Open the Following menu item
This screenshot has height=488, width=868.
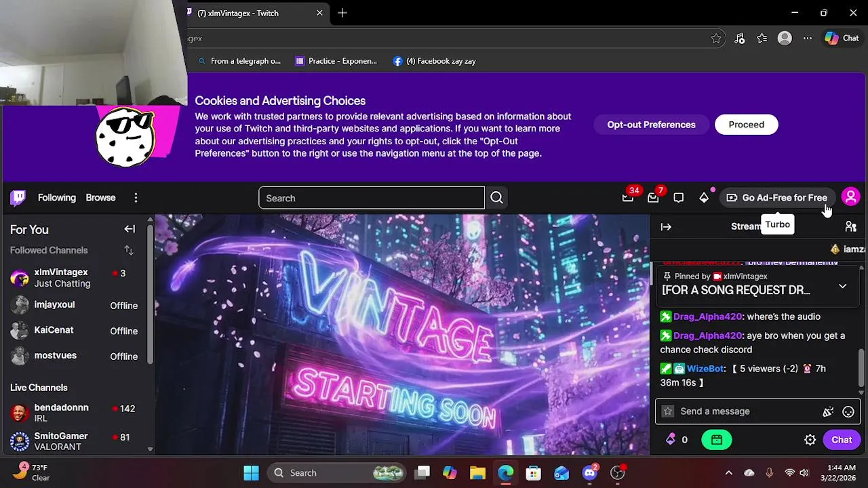click(57, 198)
